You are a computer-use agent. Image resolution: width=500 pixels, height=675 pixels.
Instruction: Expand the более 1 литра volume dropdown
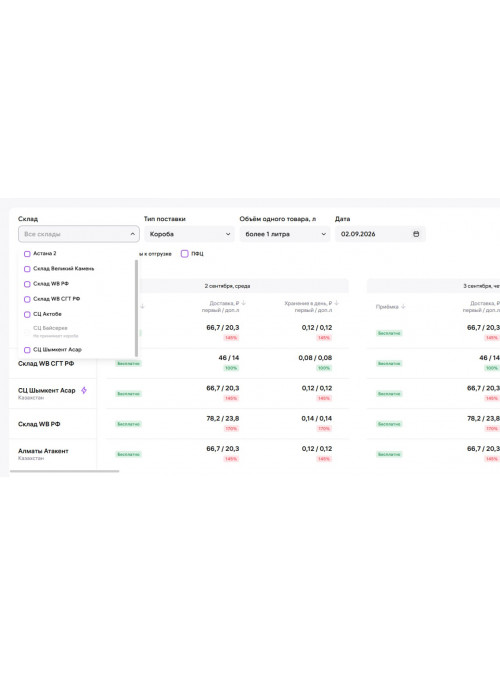tap(285, 234)
